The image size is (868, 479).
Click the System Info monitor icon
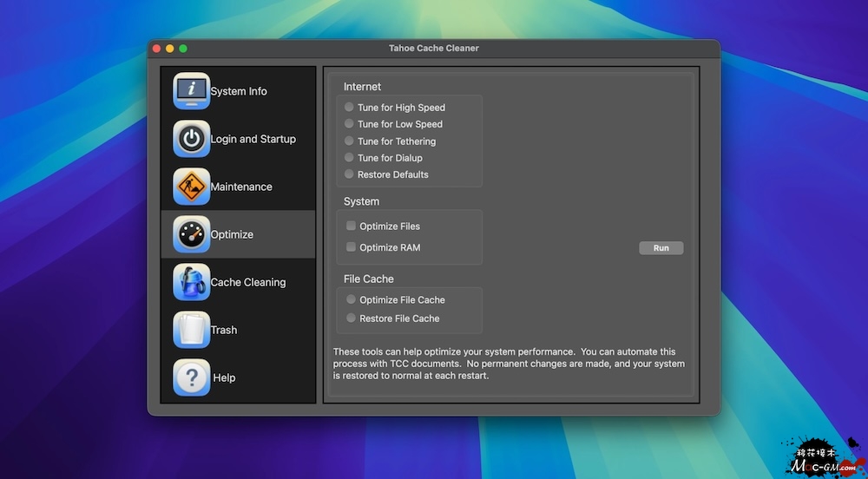pos(191,91)
